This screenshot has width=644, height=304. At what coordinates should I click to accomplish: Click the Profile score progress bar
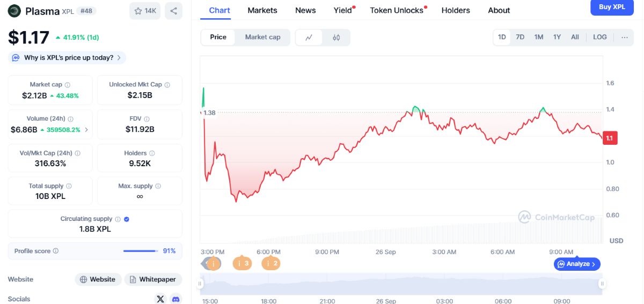[x=141, y=251]
